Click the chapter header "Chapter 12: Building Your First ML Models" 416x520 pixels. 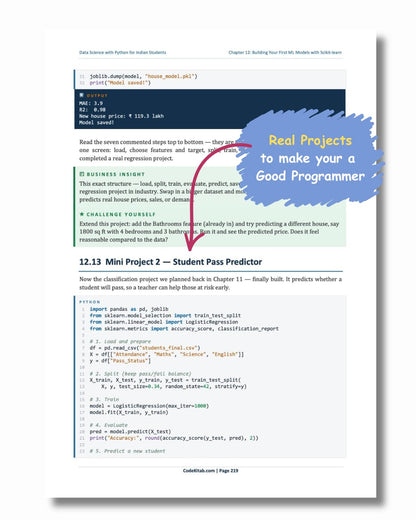[x=285, y=52]
